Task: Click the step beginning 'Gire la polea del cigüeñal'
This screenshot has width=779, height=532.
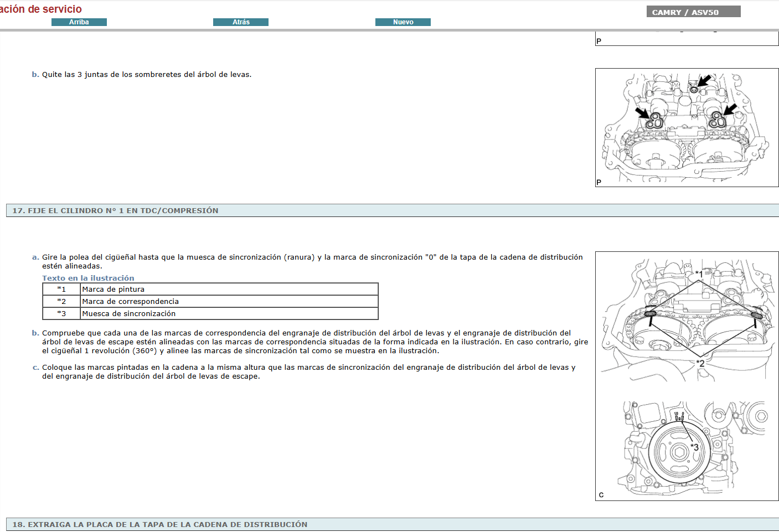Action: click(312, 261)
